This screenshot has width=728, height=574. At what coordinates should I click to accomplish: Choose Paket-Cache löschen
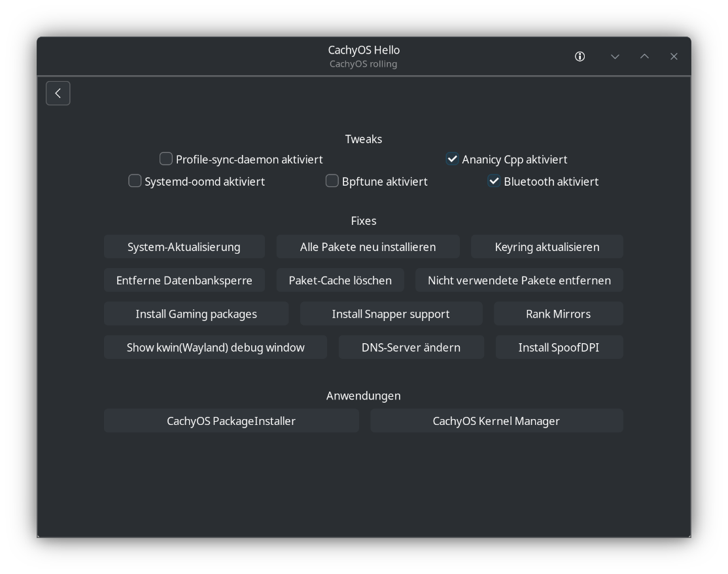(x=340, y=280)
